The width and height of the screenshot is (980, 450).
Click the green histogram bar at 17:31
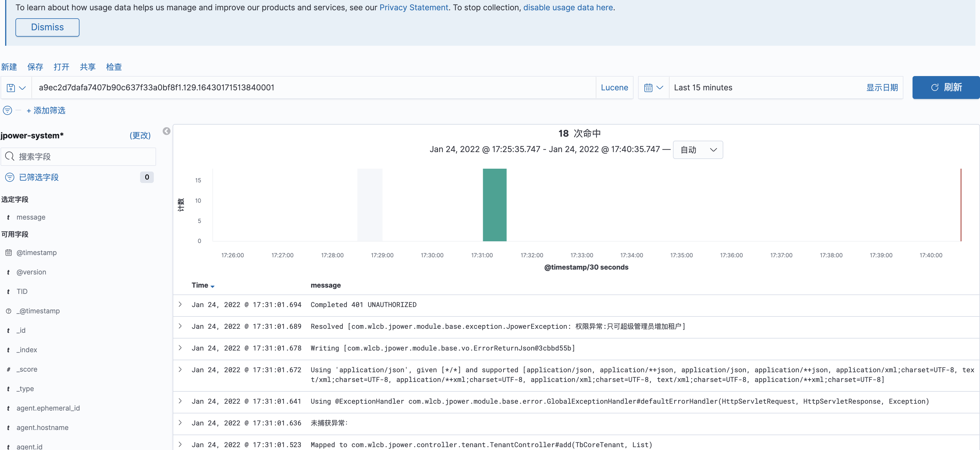[495, 205]
